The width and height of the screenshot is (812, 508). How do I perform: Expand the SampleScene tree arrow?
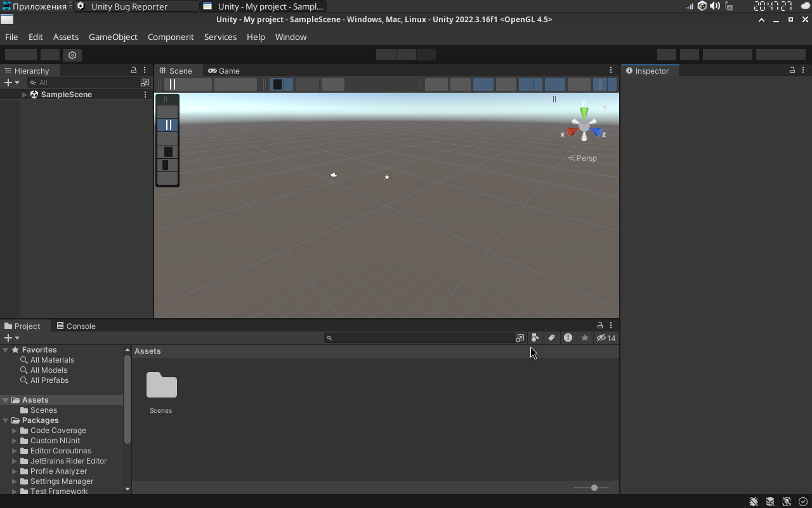[24, 95]
